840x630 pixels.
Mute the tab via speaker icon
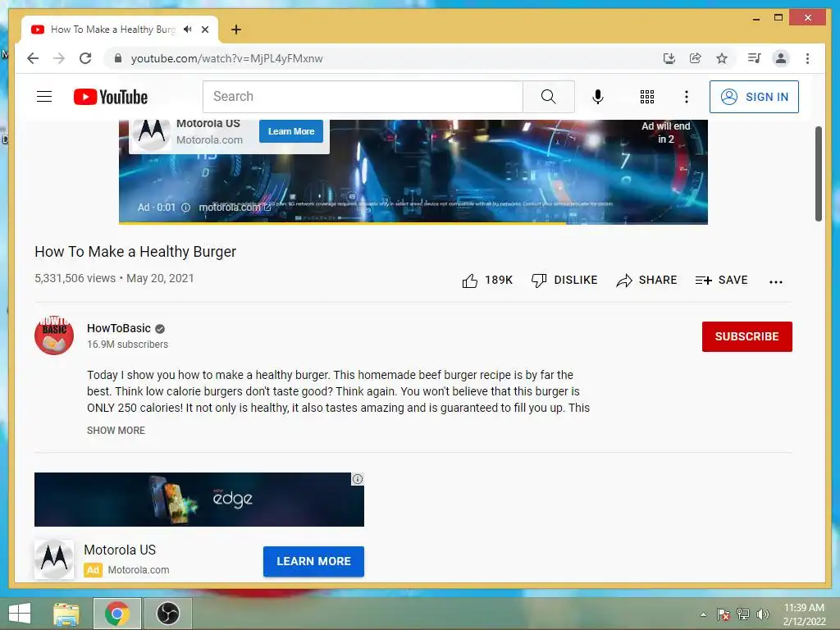point(188,30)
